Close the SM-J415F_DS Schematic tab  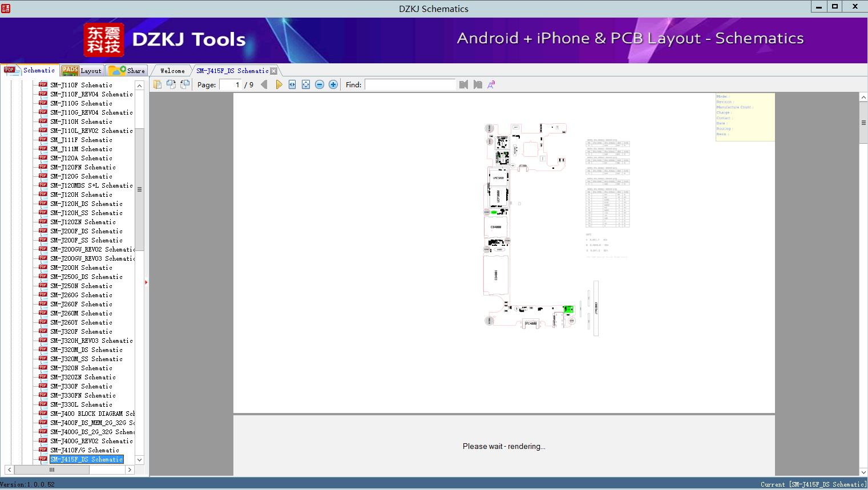[274, 71]
